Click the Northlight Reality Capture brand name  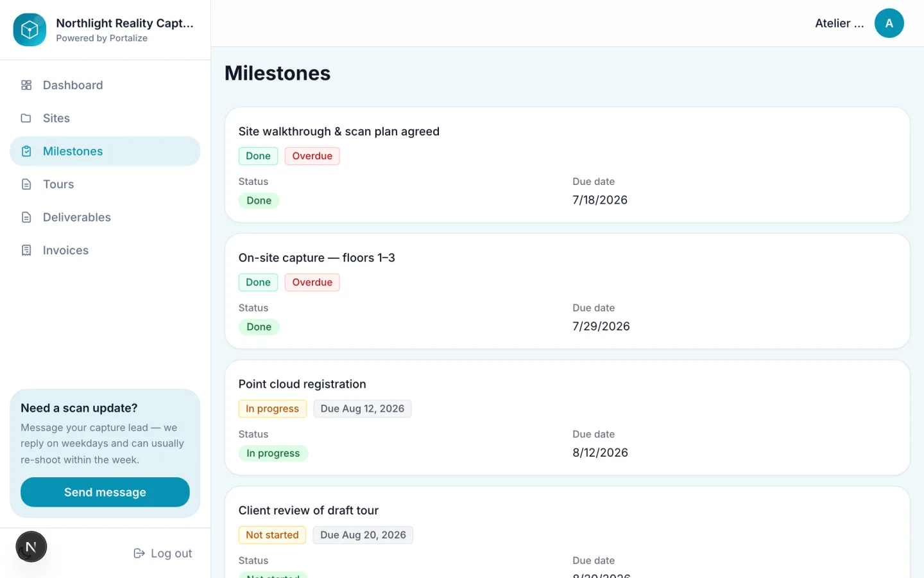coord(124,23)
